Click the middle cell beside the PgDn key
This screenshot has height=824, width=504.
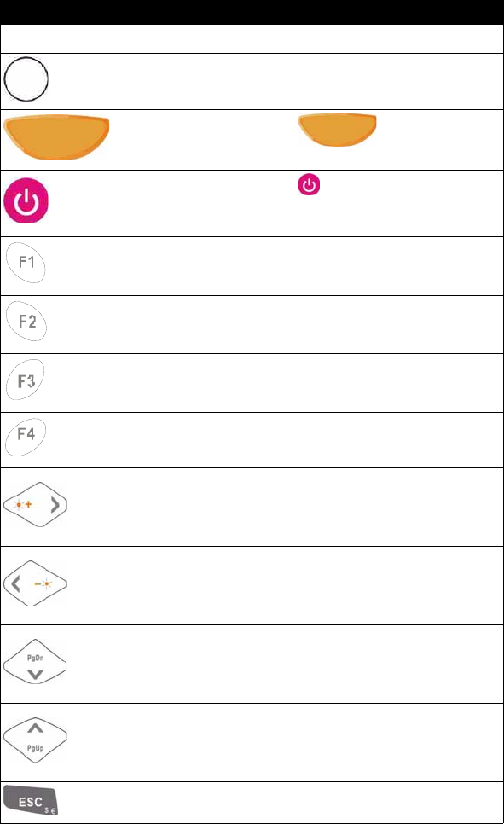(191, 664)
